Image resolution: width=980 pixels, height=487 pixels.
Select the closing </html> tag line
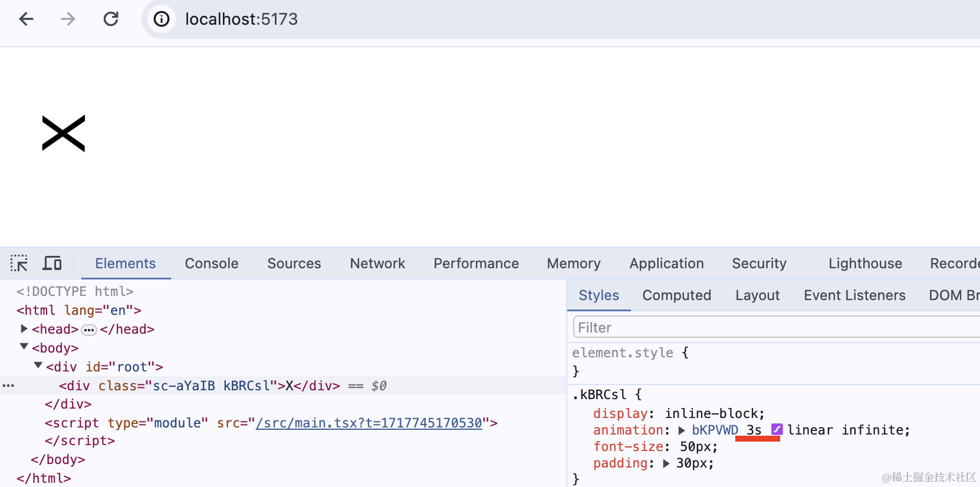point(44,478)
